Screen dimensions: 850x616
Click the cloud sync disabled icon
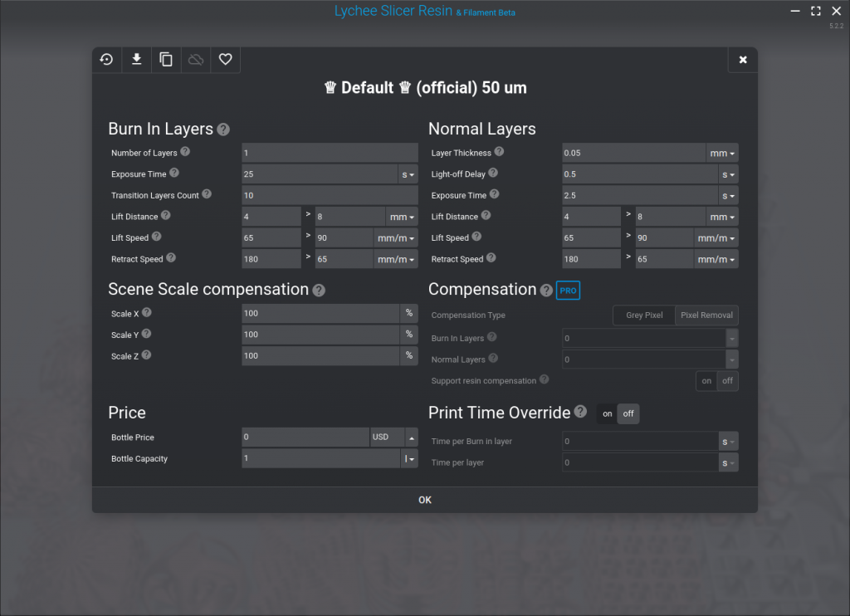(196, 59)
